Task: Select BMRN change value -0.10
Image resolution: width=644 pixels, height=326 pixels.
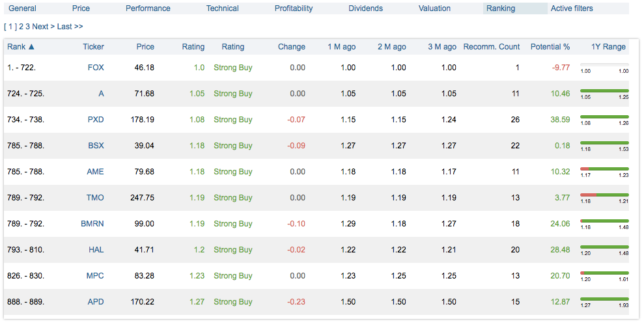Action: point(296,224)
